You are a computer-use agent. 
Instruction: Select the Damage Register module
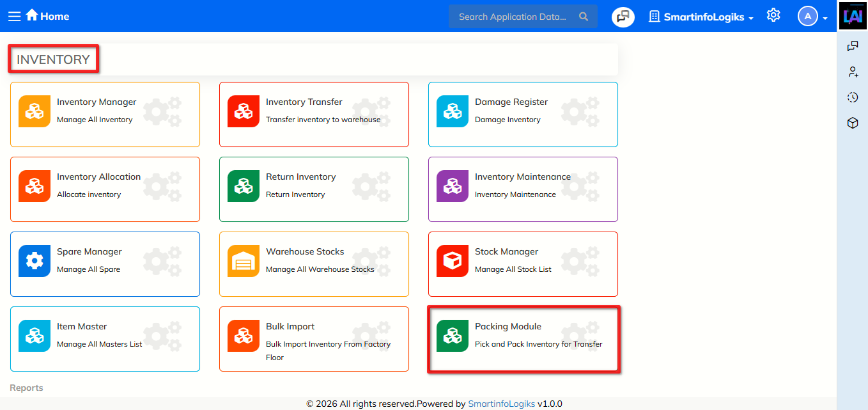pos(523,114)
